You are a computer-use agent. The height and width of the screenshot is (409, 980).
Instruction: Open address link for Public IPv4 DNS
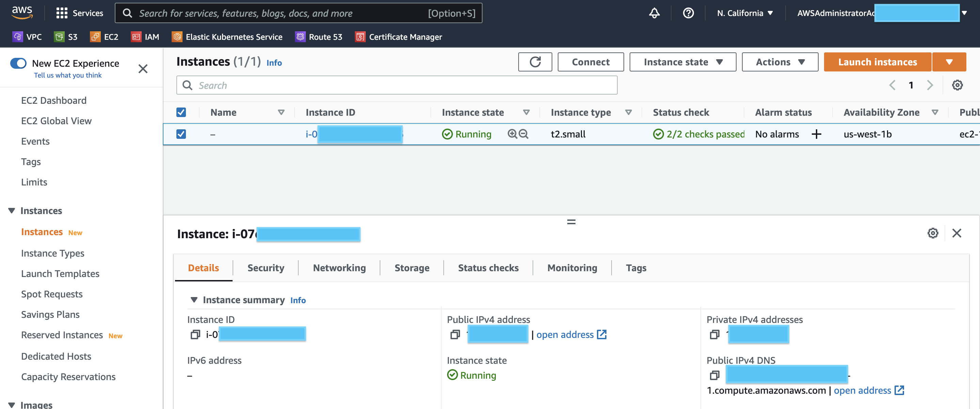click(869, 390)
